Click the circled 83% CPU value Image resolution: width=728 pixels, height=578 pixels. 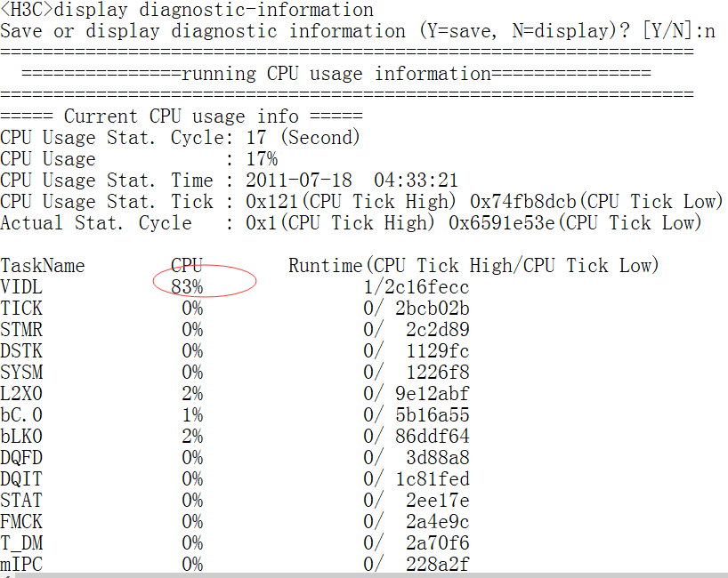point(188,286)
